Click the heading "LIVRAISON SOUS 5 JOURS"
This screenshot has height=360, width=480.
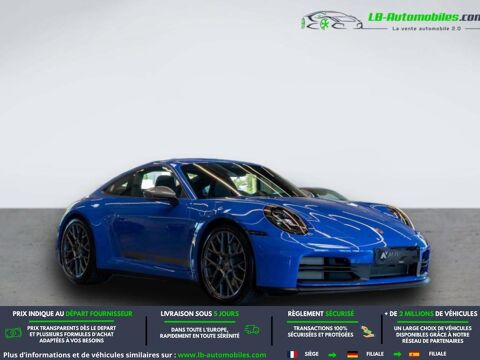pos(200,314)
